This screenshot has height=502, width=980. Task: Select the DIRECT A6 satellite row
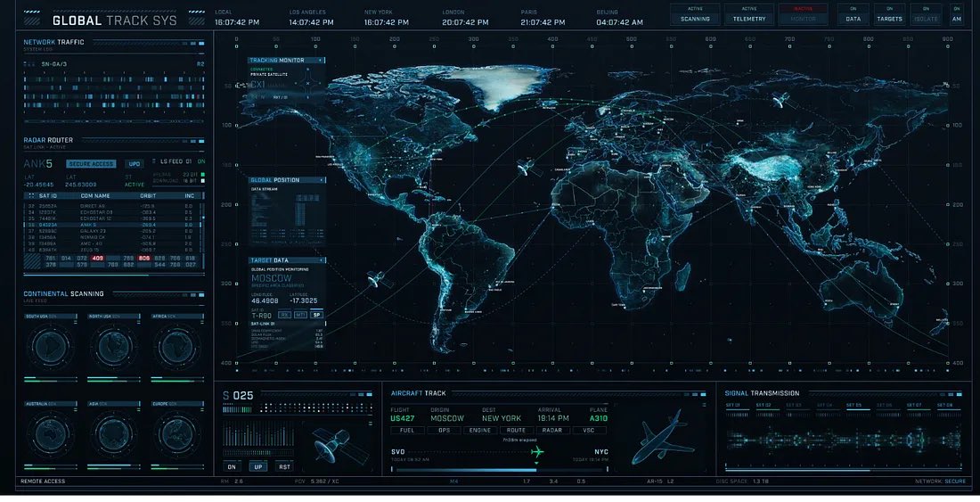click(112, 206)
